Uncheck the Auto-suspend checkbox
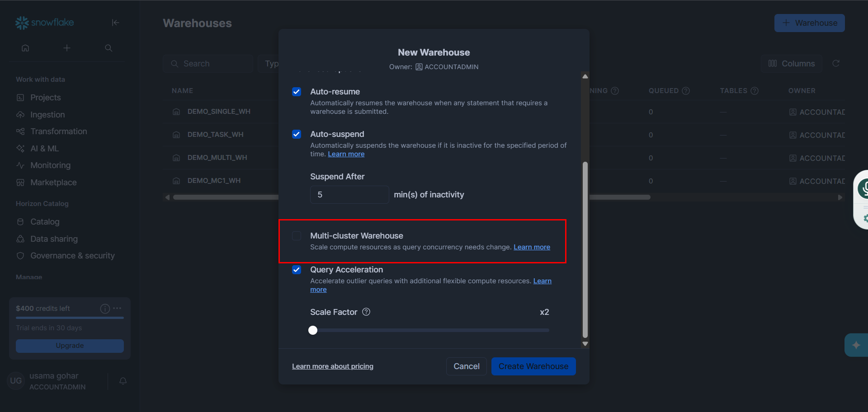The height and width of the screenshot is (412, 868). pyautogui.click(x=297, y=134)
